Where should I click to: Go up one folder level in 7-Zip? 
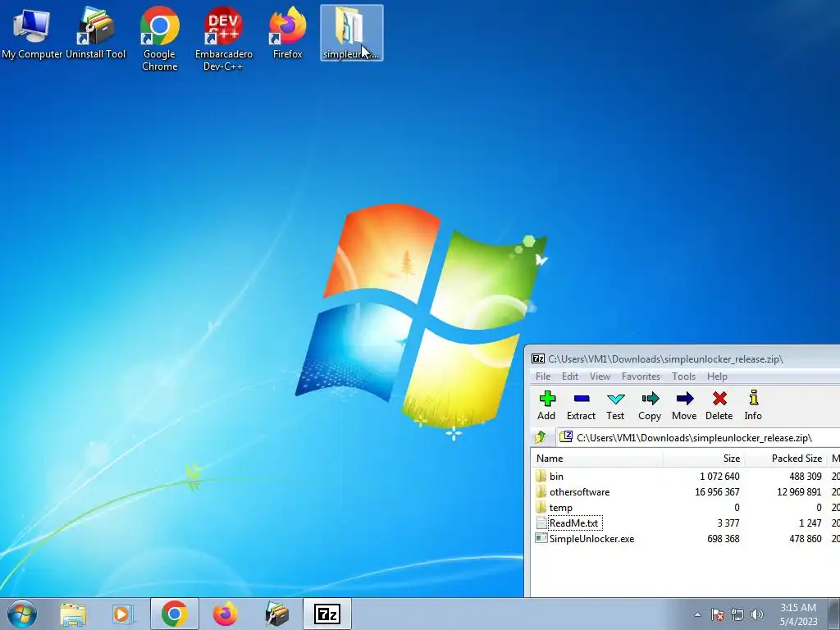(x=541, y=438)
